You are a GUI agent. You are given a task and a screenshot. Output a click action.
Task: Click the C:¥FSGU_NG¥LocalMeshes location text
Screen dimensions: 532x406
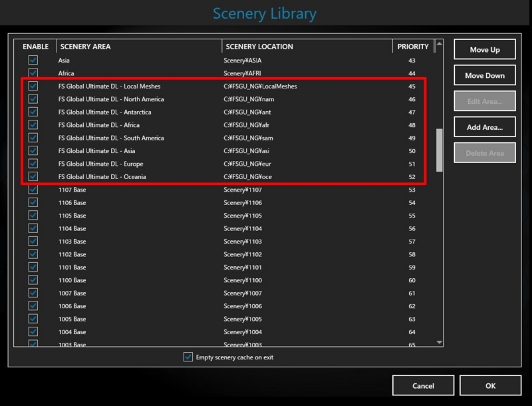[260, 86]
